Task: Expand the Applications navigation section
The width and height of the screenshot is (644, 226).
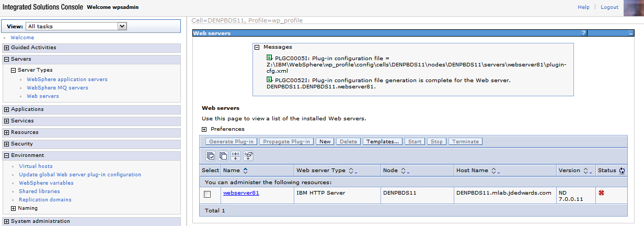Action: pos(6,109)
